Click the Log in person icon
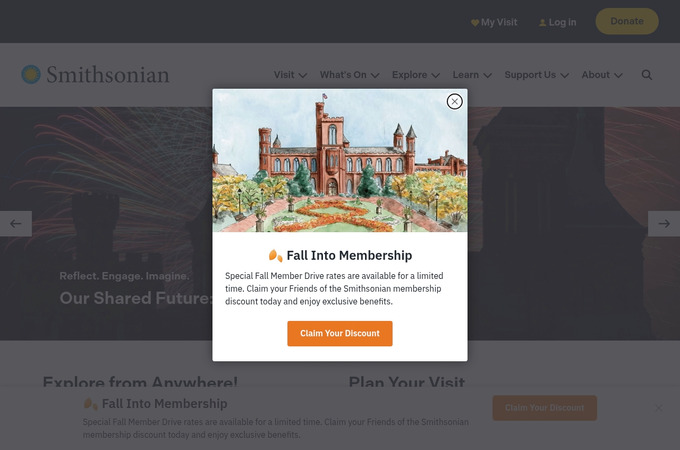Image resolution: width=680 pixels, height=450 pixels. pos(542,23)
